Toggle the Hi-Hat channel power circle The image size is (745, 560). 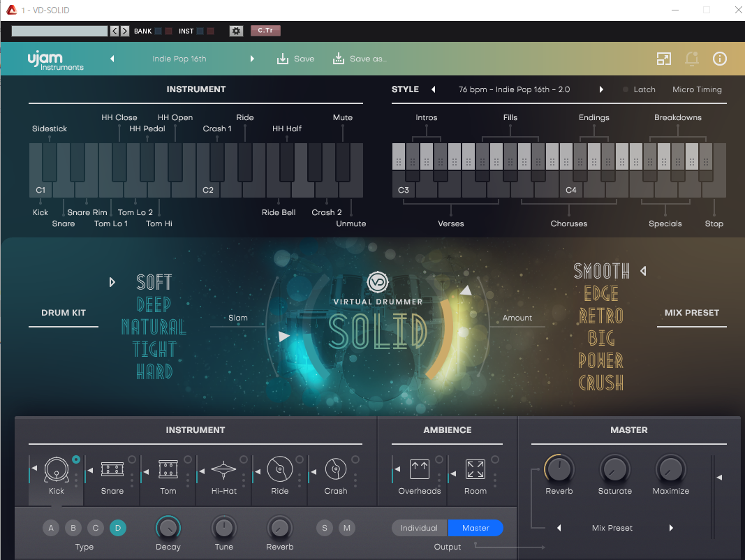tap(244, 459)
